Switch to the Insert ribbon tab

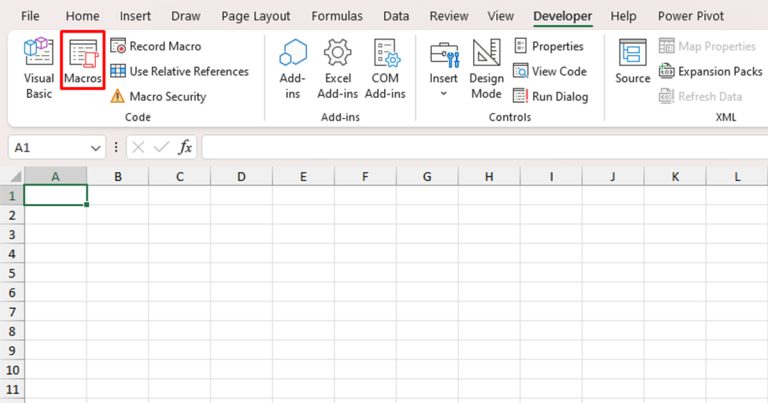(x=135, y=16)
